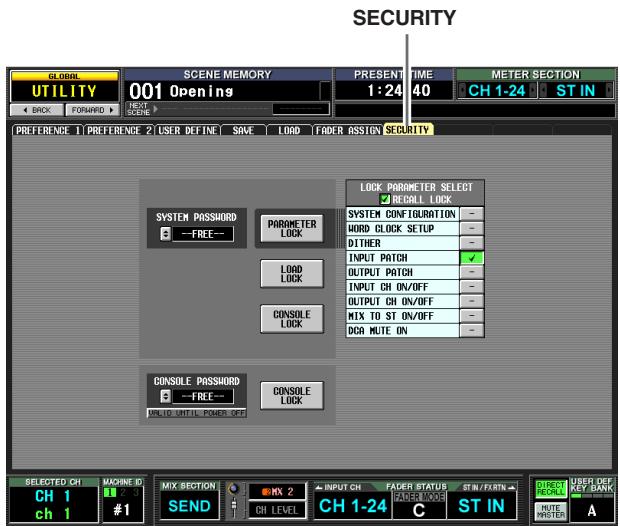Viewport: 620px width, 526px height.
Task: Click the fader icon below knob
Action: [234, 508]
